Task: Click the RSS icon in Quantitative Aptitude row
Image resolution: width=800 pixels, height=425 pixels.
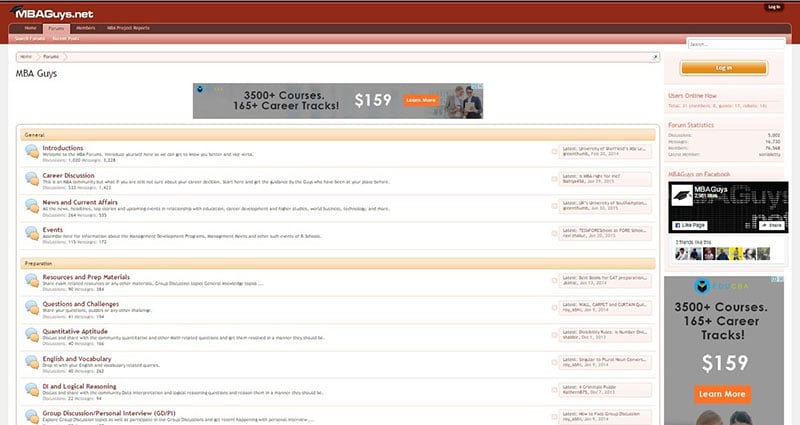Action: coord(554,335)
